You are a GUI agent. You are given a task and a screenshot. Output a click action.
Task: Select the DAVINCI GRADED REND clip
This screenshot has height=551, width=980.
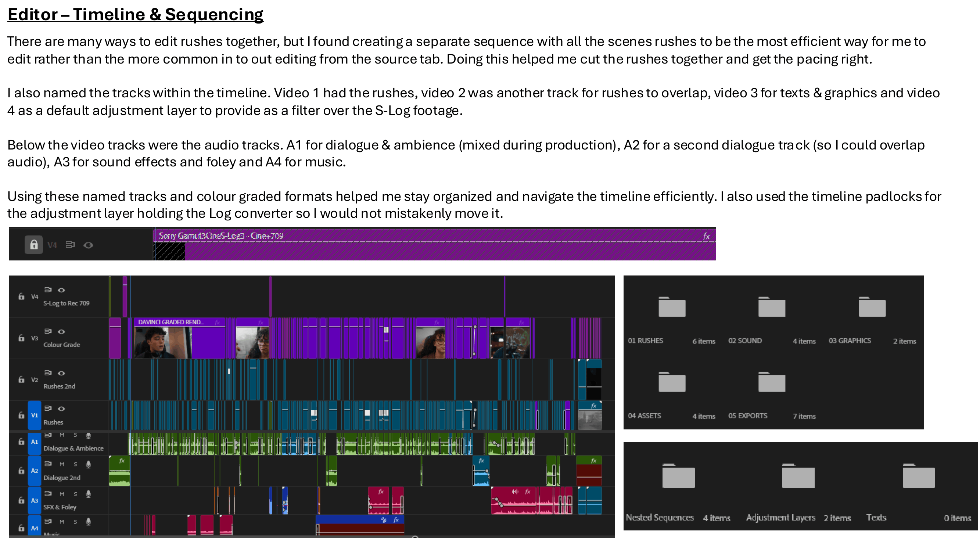(180, 338)
